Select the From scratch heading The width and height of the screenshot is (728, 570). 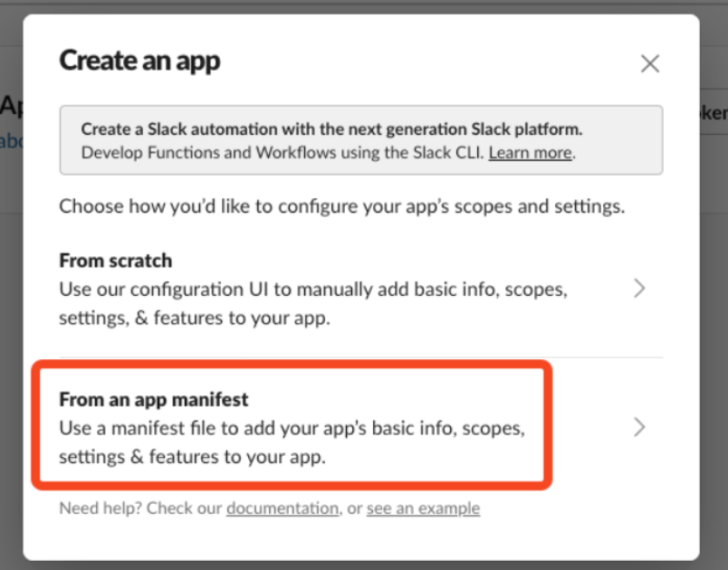115,261
